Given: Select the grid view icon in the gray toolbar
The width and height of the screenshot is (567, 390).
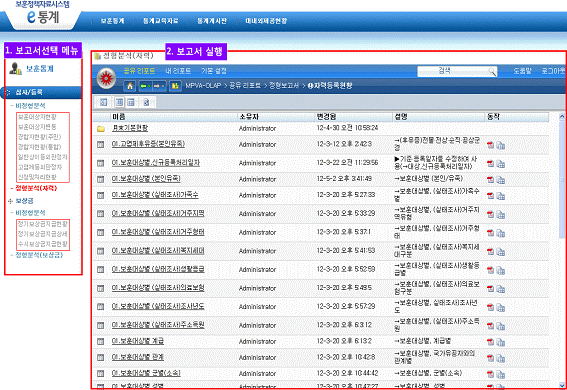Looking at the screenshot, I should 131,103.
